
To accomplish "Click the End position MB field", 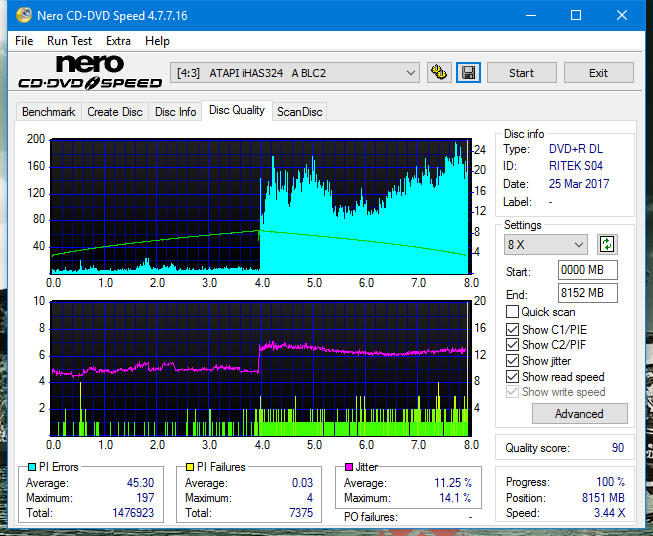I will (x=587, y=293).
